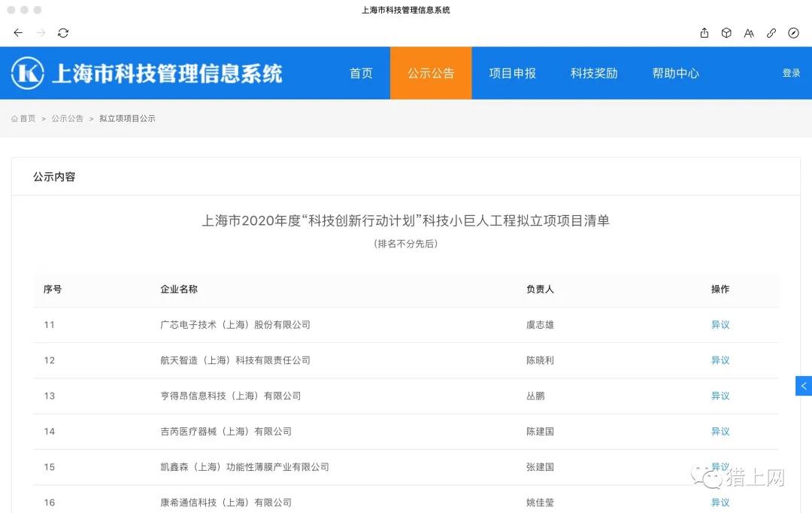
Task: Open the 项目申报 menu item
Action: pos(513,73)
